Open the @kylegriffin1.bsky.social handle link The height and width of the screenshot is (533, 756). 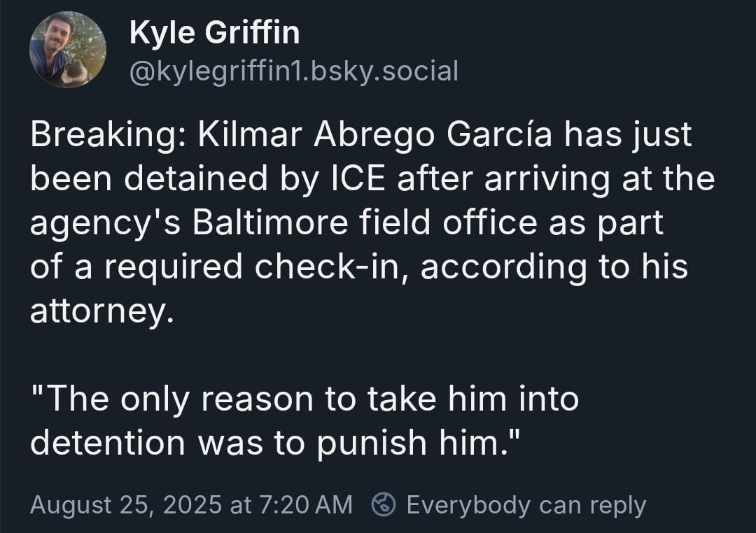(x=293, y=71)
